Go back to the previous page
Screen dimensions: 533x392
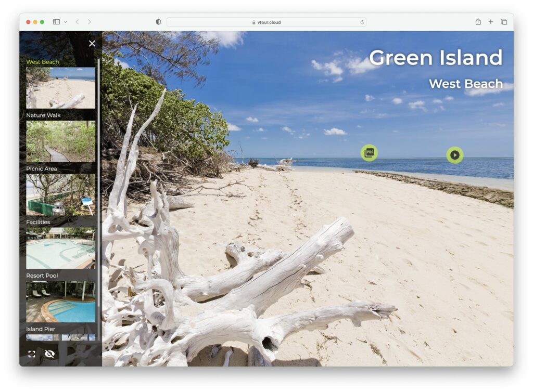click(77, 22)
